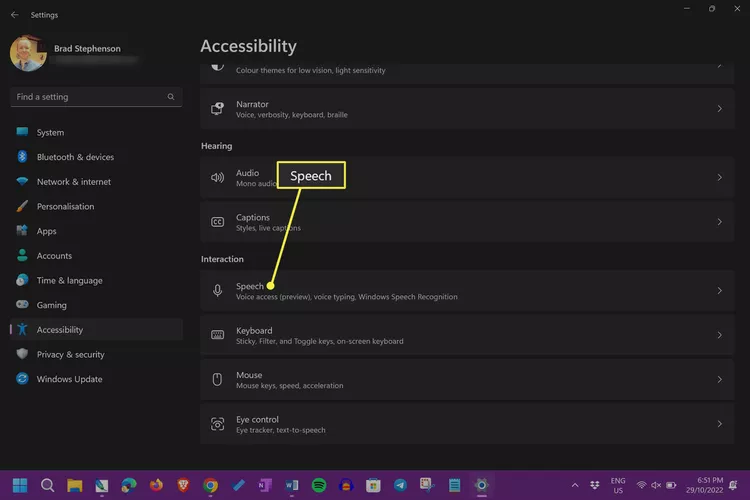750x500 pixels.
Task: Open Network & internet settings
Action: [96, 182]
